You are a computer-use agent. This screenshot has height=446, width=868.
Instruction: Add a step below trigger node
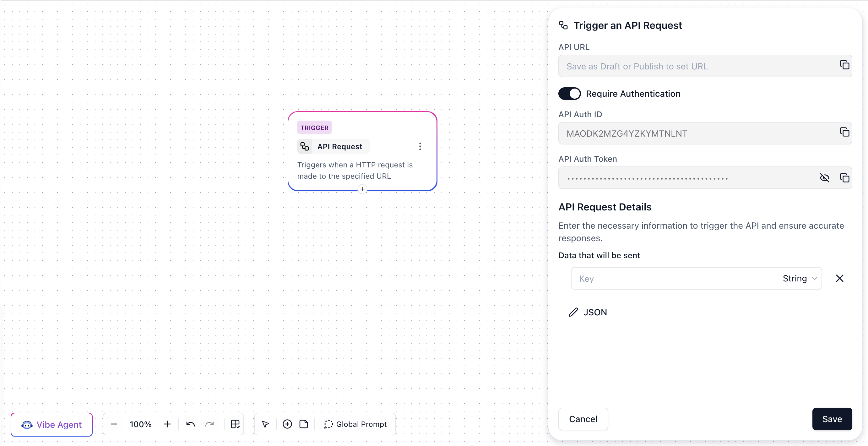pos(362,189)
